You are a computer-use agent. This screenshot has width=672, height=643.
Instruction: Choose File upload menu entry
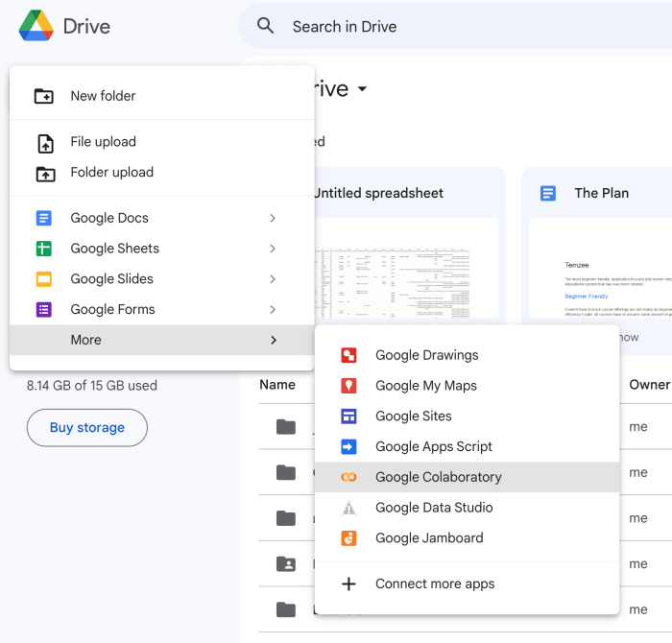click(162, 142)
